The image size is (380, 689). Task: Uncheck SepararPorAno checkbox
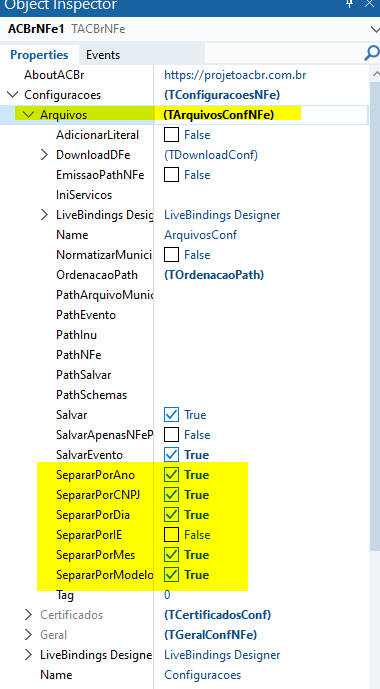[x=171, y=475]
